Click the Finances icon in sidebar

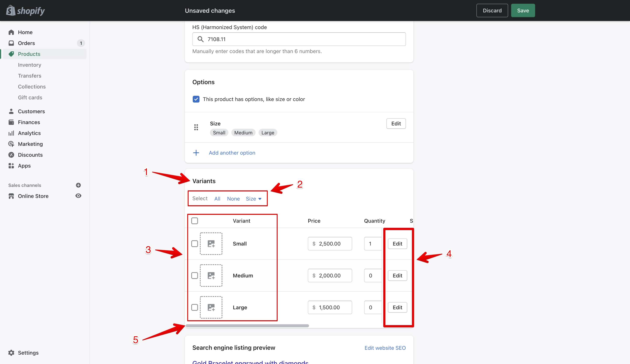tap(11, 122)
